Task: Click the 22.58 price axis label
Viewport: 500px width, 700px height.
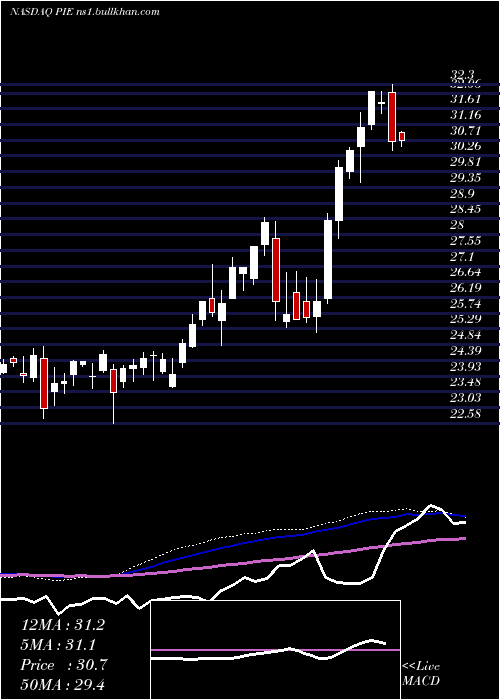Action: (x=465, y=413)
